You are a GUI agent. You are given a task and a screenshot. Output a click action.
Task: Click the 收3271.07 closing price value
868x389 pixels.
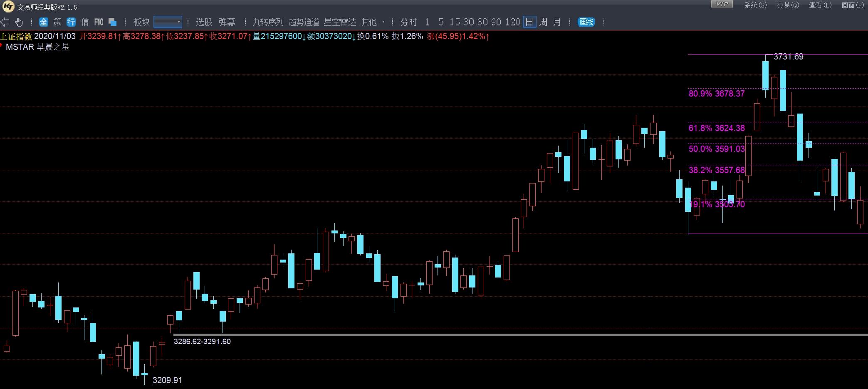pos(230,36)
